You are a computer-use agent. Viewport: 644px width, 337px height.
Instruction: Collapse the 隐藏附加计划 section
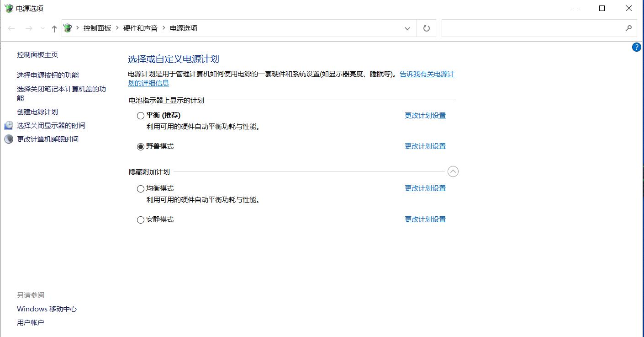click(453, 171)
